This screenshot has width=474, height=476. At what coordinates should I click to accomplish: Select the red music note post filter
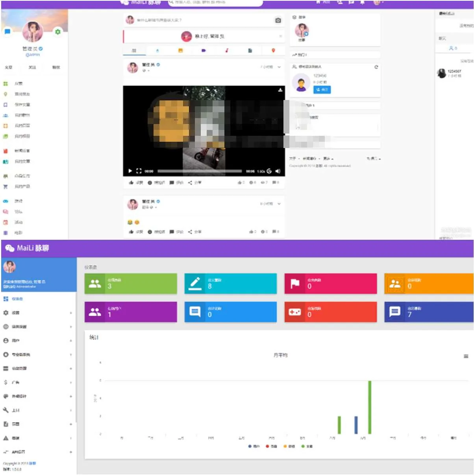tap(227, 50)
